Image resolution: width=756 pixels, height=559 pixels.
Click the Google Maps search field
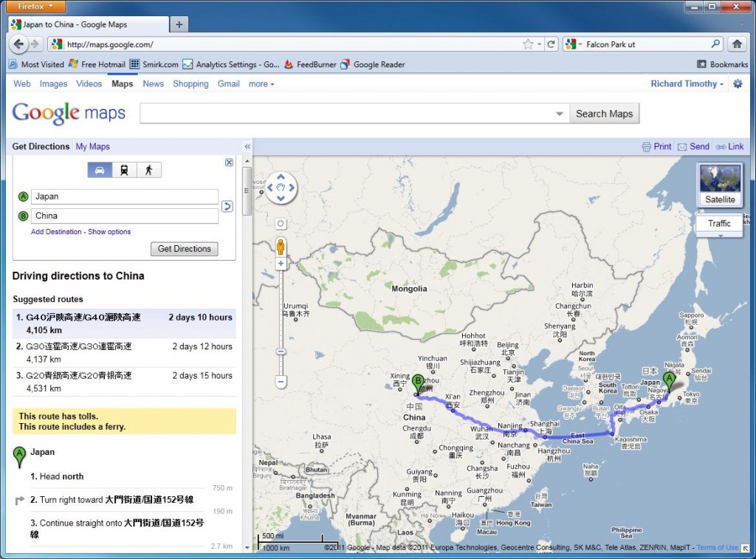point(354,114)
